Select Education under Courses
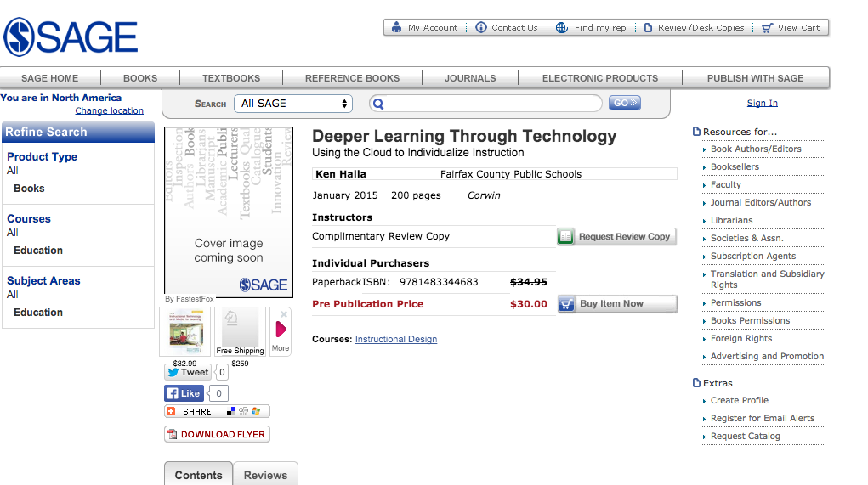 [38, 251]
